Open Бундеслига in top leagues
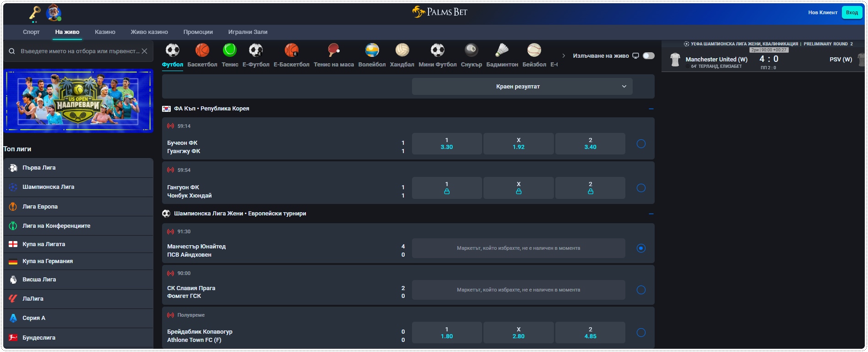868x352 pixels. [78, 338]
